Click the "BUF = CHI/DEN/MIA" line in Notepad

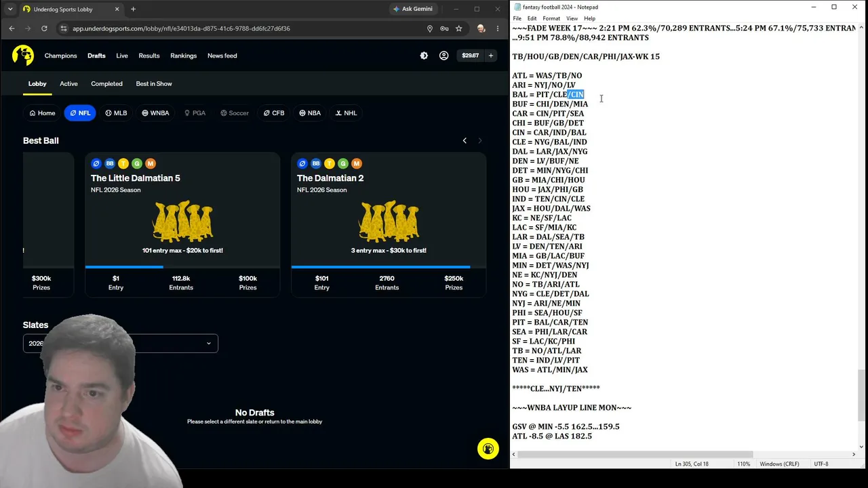pyautogui.click(x=550, y=104)
